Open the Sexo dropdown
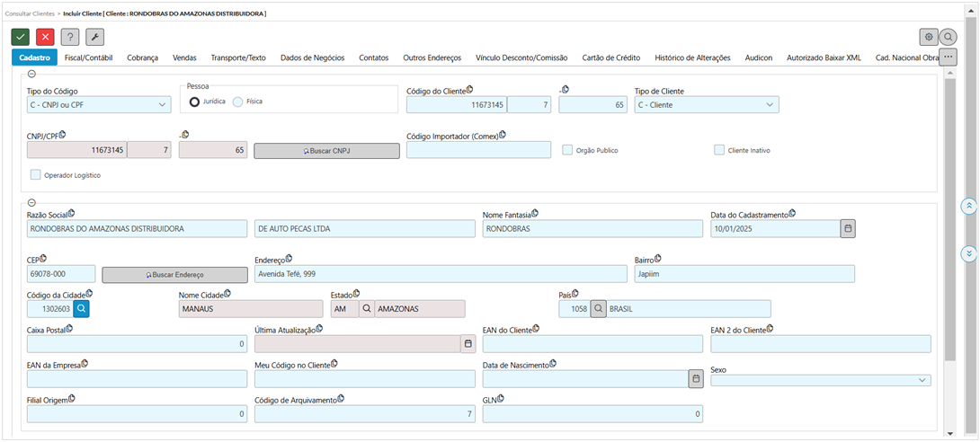This screenshot has width=980, height=442. 820,380
